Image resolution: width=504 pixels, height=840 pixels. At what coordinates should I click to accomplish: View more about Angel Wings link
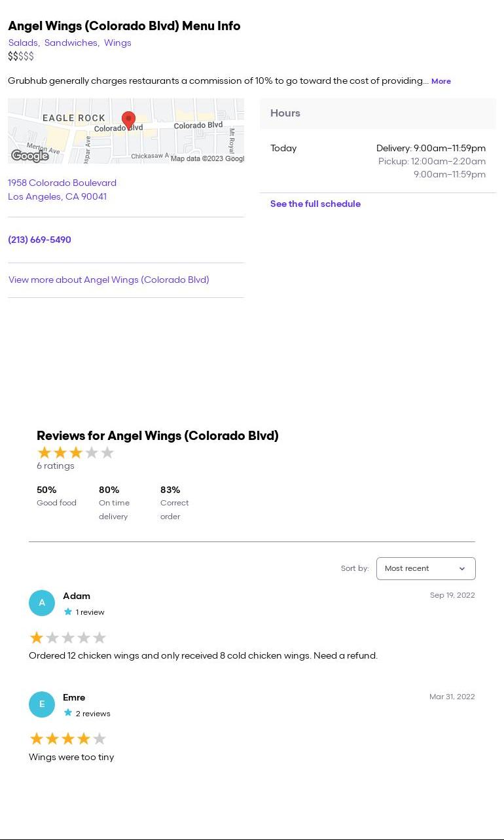tap(109, 280)
